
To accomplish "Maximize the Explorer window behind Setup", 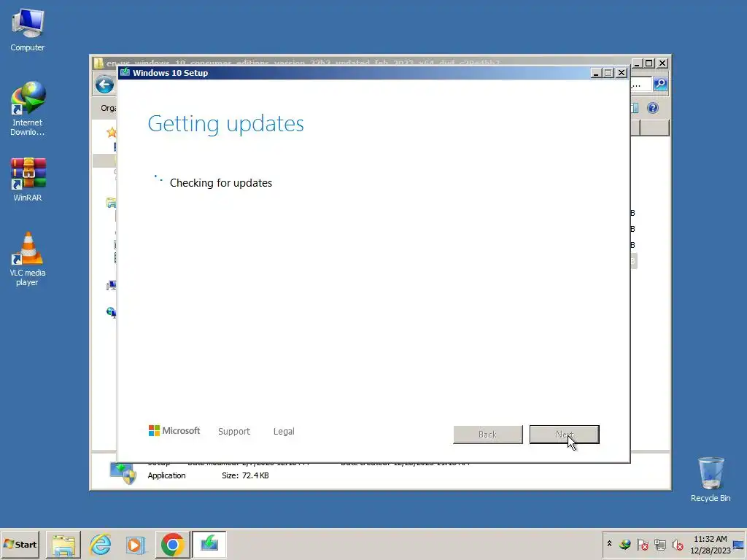I will coord(649,63).
